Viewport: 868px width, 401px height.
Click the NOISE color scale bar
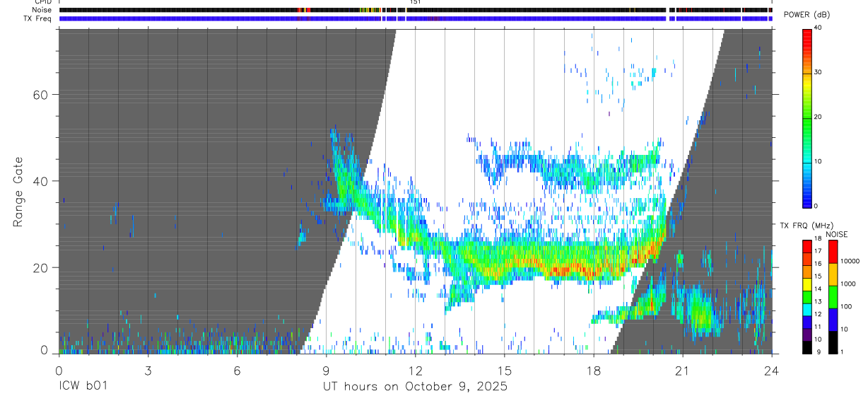[x=833, y=297]
